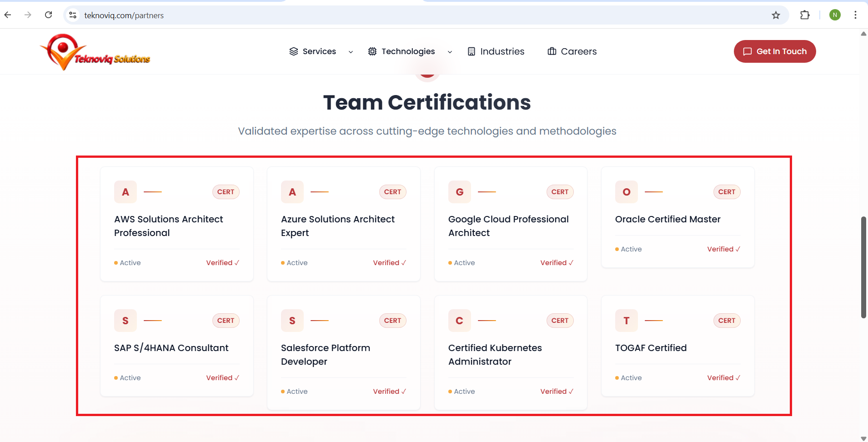Click the CERT tag on Oracle card
This screenshot has height=442, width=868.
(x=727, y=192)
